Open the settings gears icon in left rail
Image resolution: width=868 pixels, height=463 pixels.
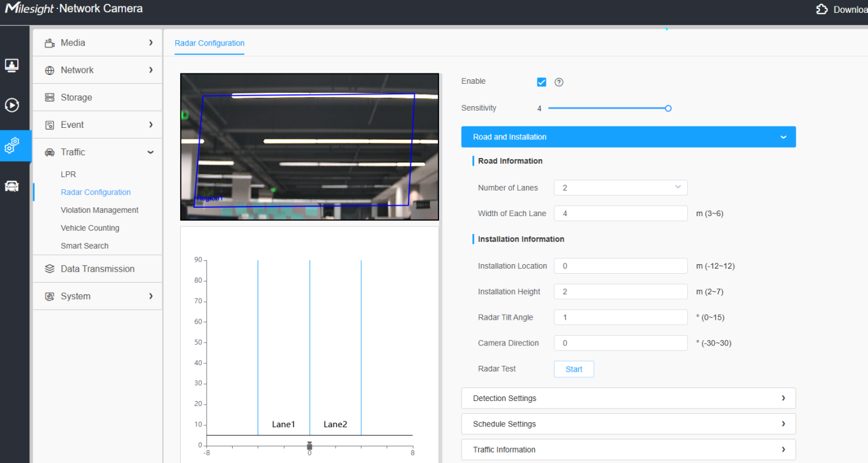tap(12, 145)
